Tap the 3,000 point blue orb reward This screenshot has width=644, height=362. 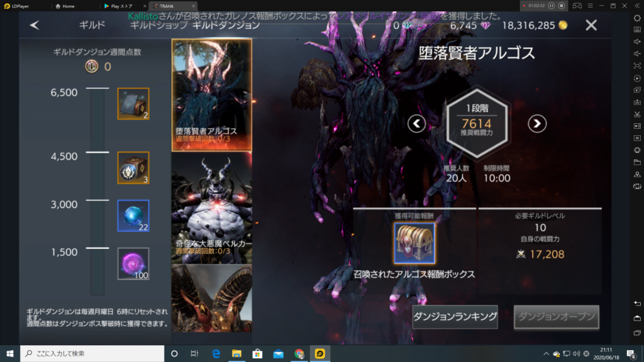coord(133,216)
